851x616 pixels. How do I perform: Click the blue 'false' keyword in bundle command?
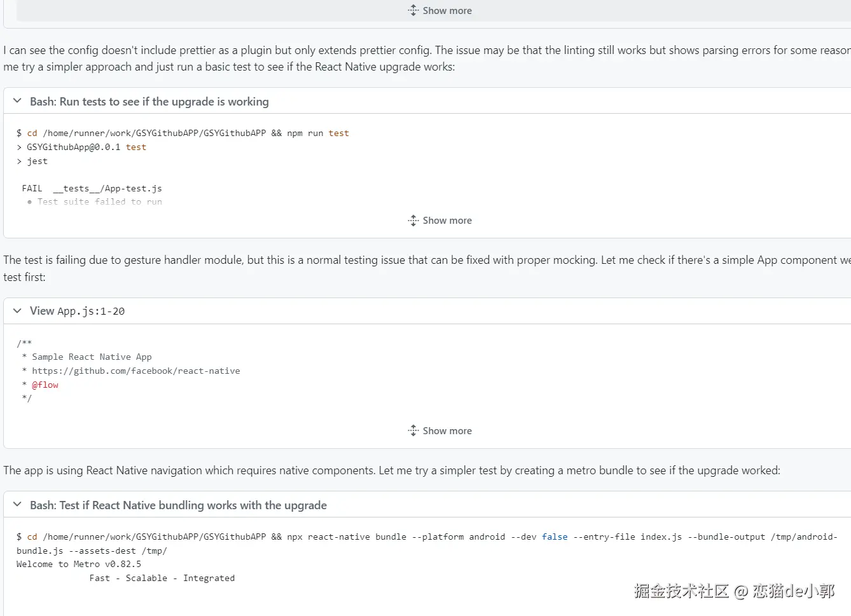tap(555, 537)
